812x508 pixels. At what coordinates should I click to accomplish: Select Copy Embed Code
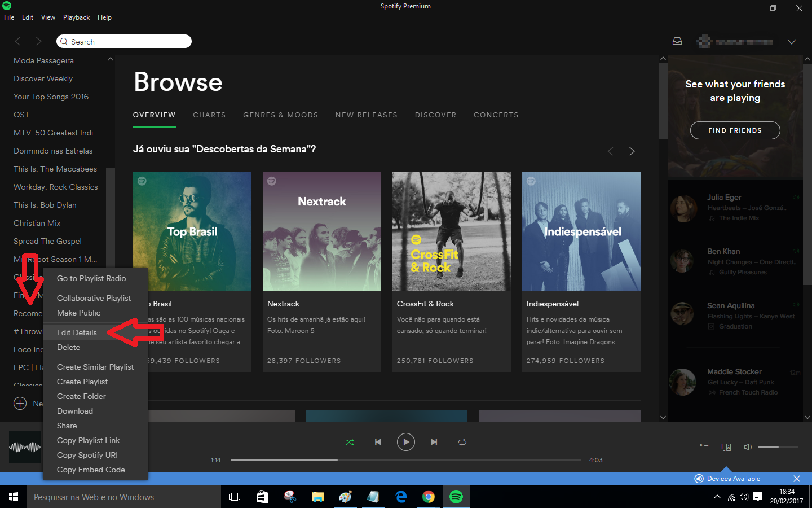[x=95, y=470]
